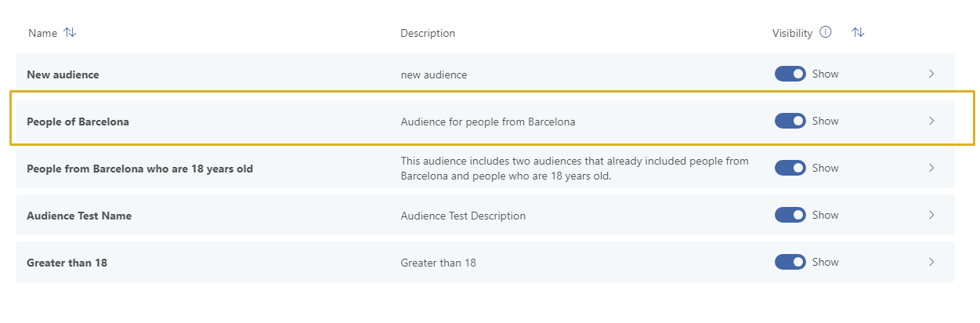Toggle visibility for New audience

[790, 74]
